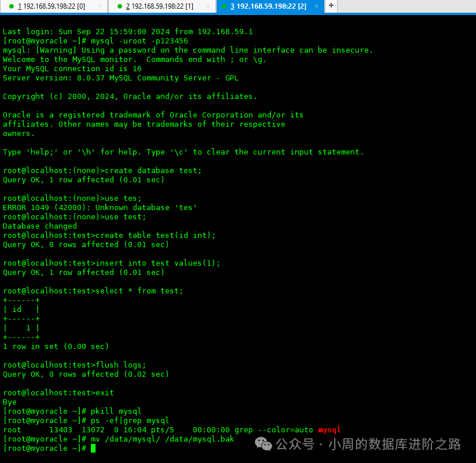476x463 pixels.
Task: Click 'create table test(id int);' command
Action: (155, 235)
